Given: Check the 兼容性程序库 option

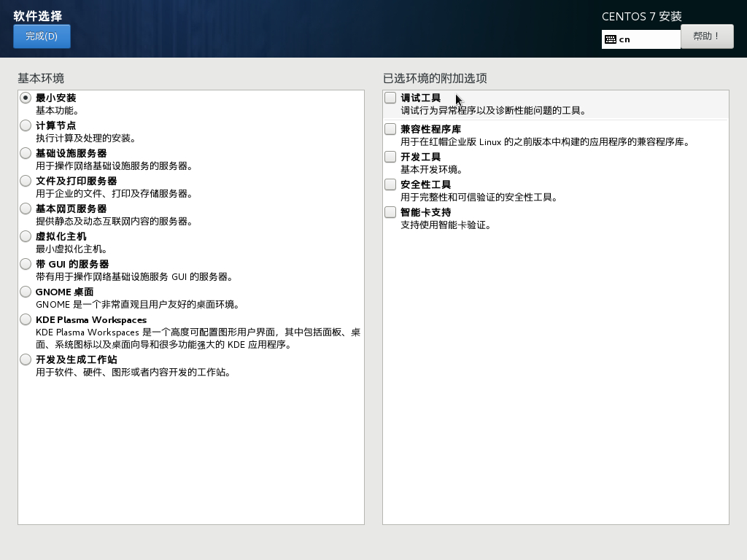Looking at the screenshot, I should click(390, 129).
